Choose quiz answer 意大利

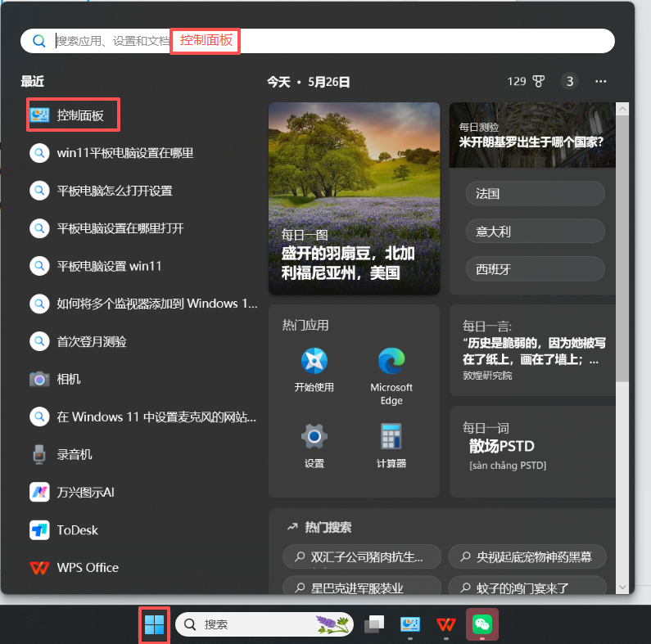535,231
